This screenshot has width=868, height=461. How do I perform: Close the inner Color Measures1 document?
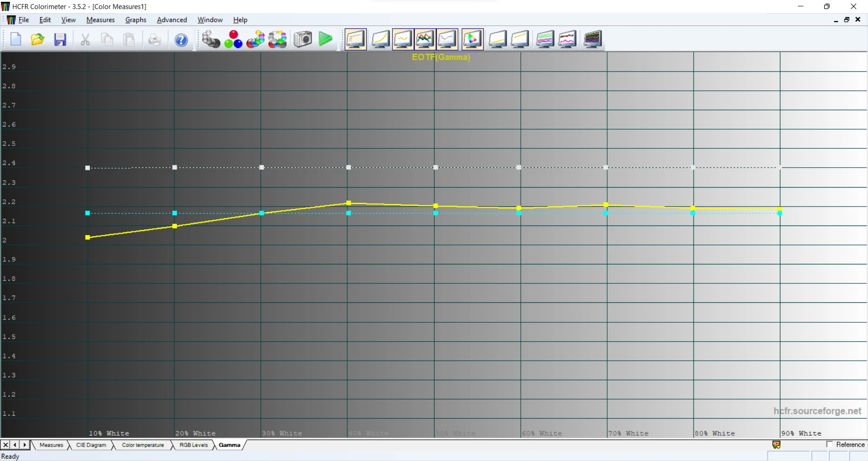pyautogui.click(x=858, y=20)
